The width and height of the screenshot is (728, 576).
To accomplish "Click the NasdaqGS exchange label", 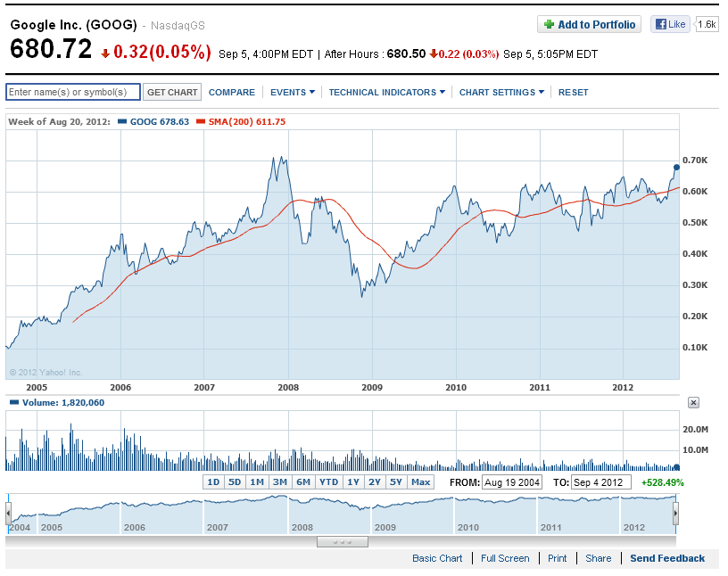I will pyautogui.click(x=178, y=26).
